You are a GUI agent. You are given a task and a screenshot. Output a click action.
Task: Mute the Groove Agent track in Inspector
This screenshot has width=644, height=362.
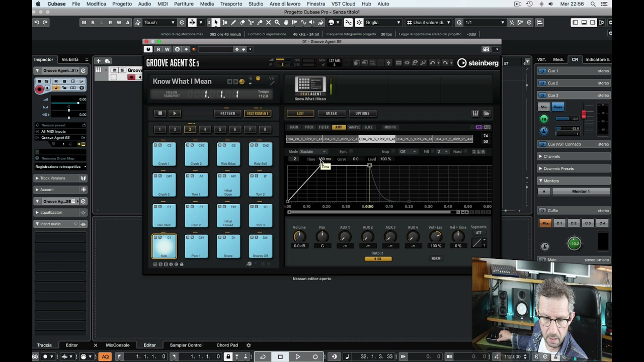(x=39, y=81)
